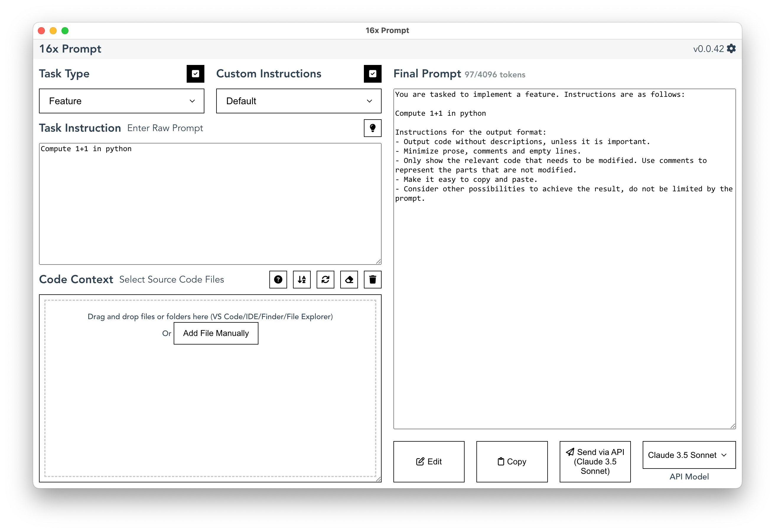Click the eraser icon in Code Context
Image resolution: width=775 pixels, height=532 pixels.
coord(349,279)
